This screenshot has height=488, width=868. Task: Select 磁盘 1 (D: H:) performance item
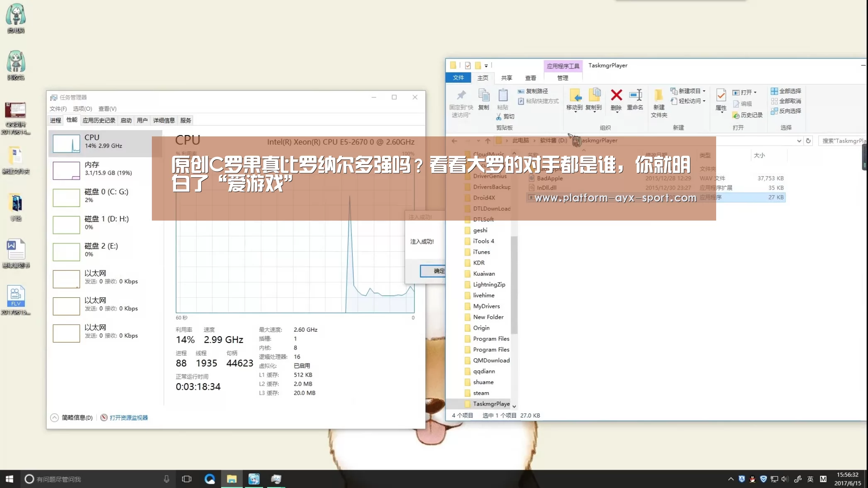[x=105, y=224]
